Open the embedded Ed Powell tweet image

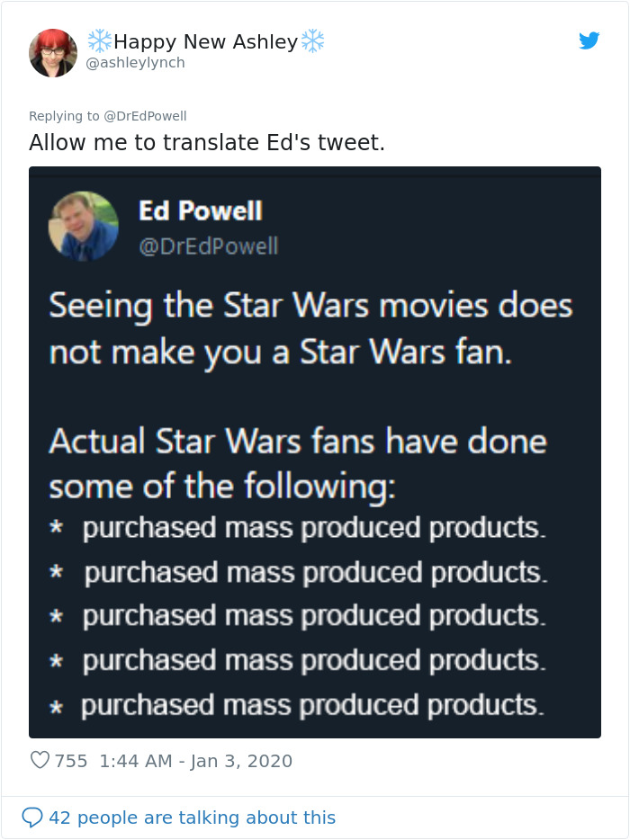tap(315, 450)
